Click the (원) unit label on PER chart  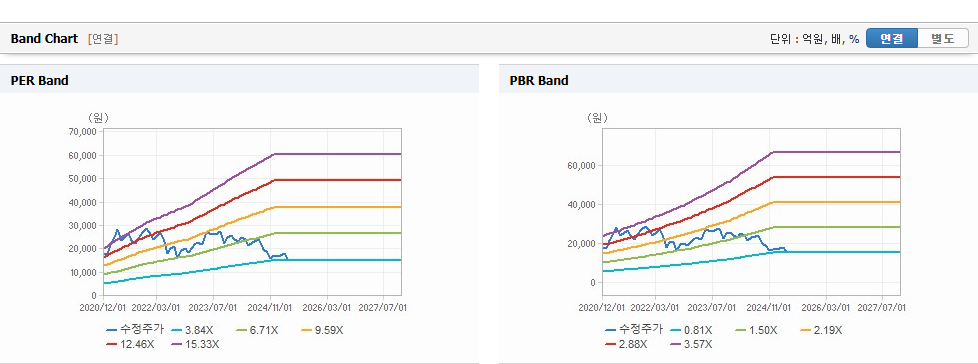[98, 117]
